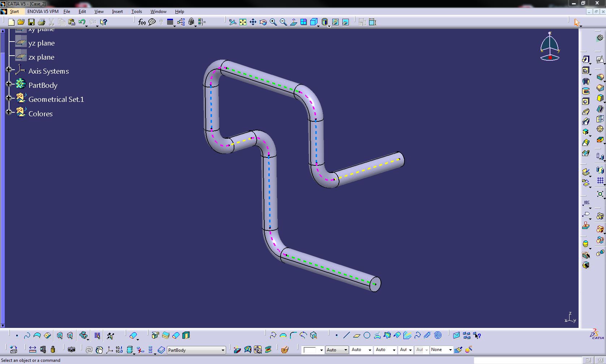The height and width of the screenshot is (364, 606).
Task: Click the Multi-view layout icon
Action: (303, 22)
